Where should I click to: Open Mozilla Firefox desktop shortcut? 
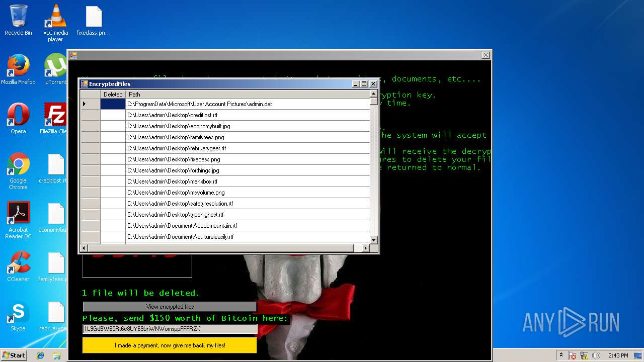coord(18,69)
